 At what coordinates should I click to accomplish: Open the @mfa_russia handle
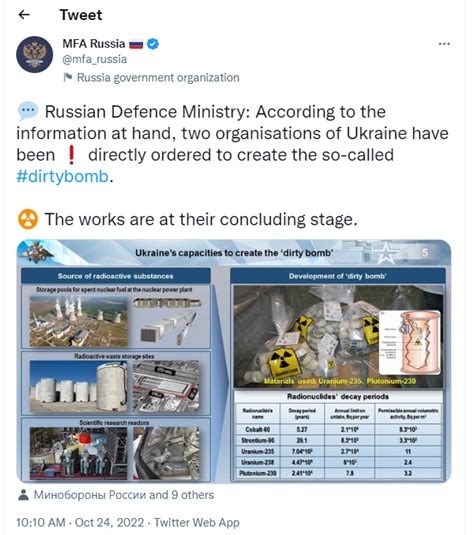(x=95, y=59)
